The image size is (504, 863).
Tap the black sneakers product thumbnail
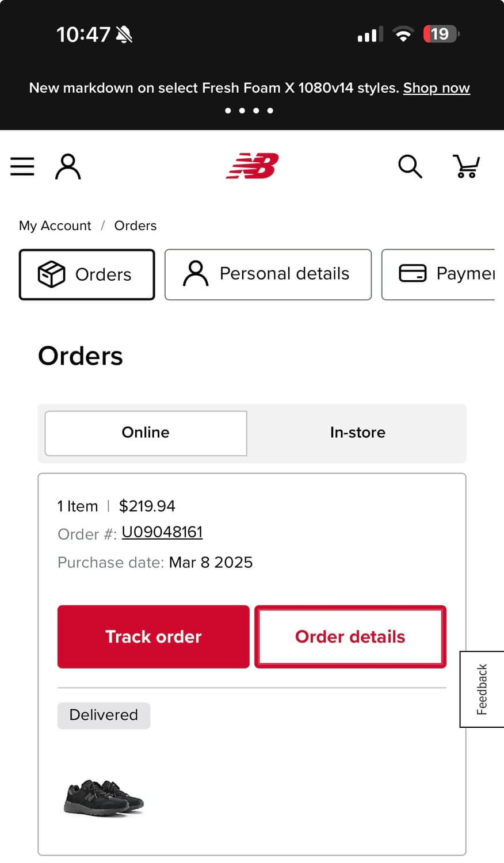pyautogui.click(x=103, y=797)
